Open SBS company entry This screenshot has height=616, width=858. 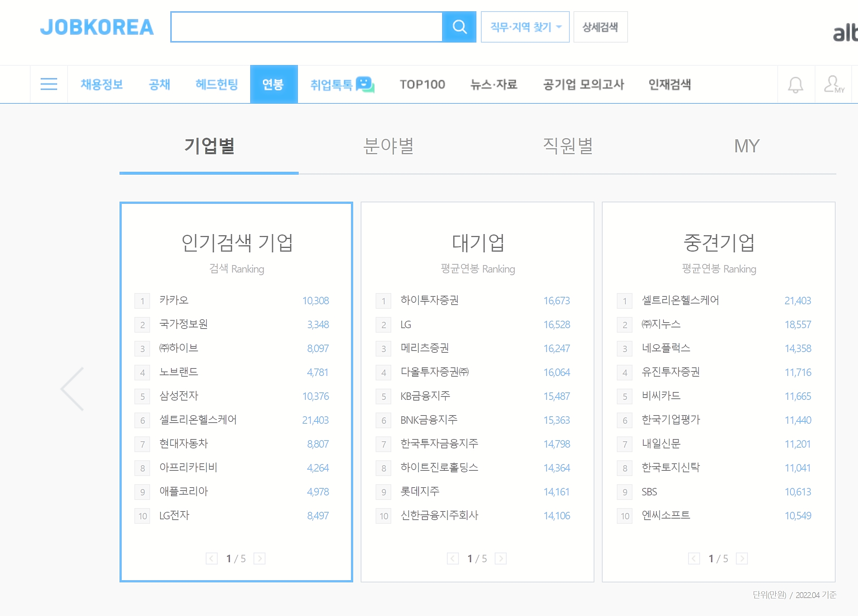tap(649, 492)
